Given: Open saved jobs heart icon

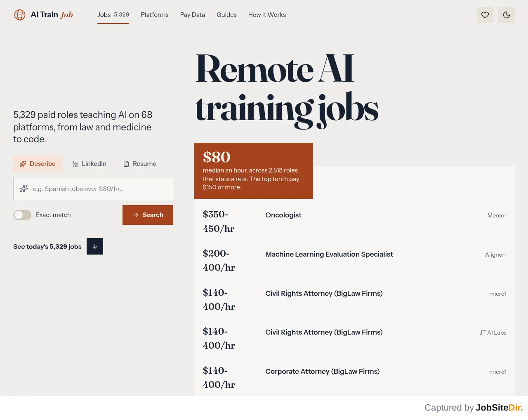Looking at the screenshot, I should point(485,15).
